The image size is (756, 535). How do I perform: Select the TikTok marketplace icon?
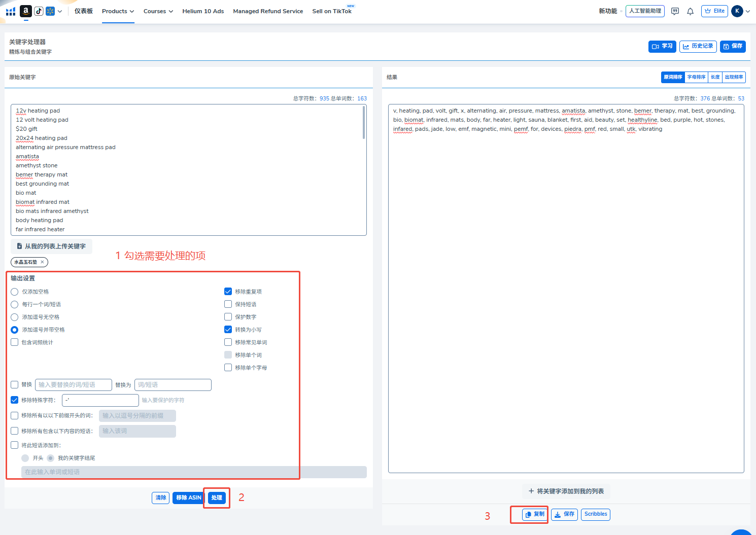(x=39, y=11)
